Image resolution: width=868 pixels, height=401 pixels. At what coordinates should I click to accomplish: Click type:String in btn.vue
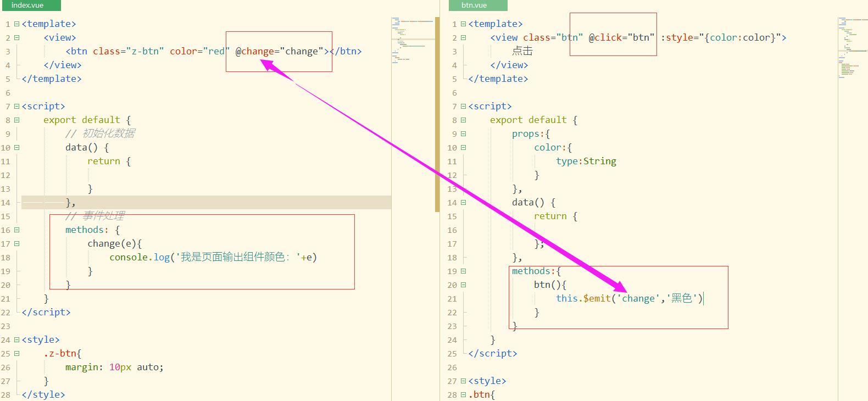(x=586, y=161)
